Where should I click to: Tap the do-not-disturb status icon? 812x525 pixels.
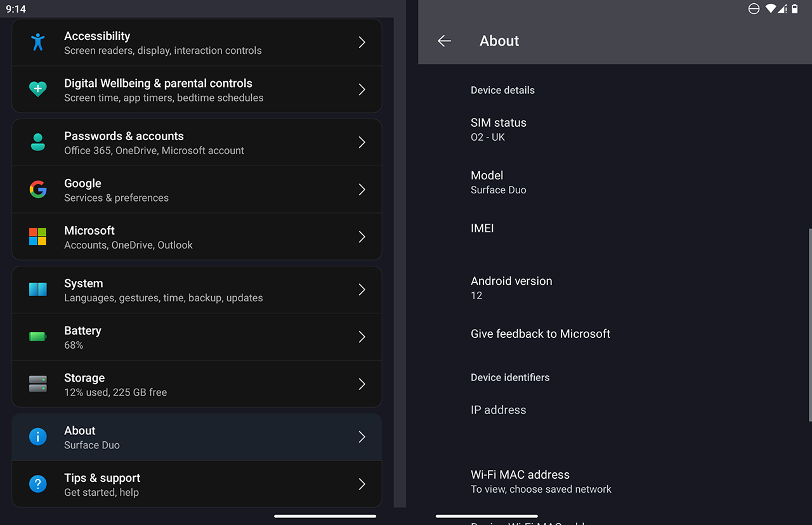[x=754, y=9]
